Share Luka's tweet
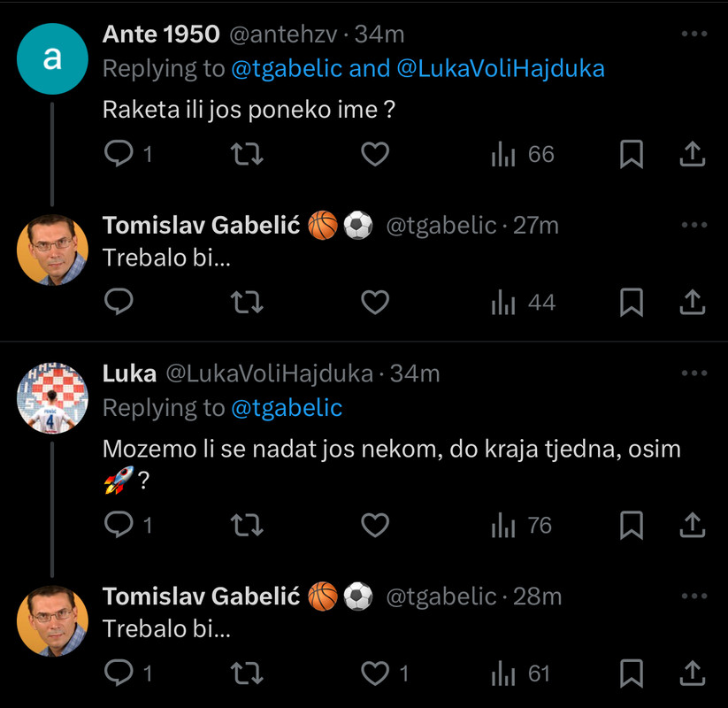 (x=693, y=526)
